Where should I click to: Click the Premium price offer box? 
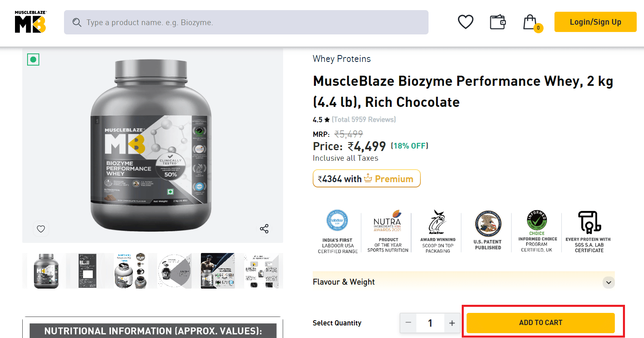click(x=367, y=179)
